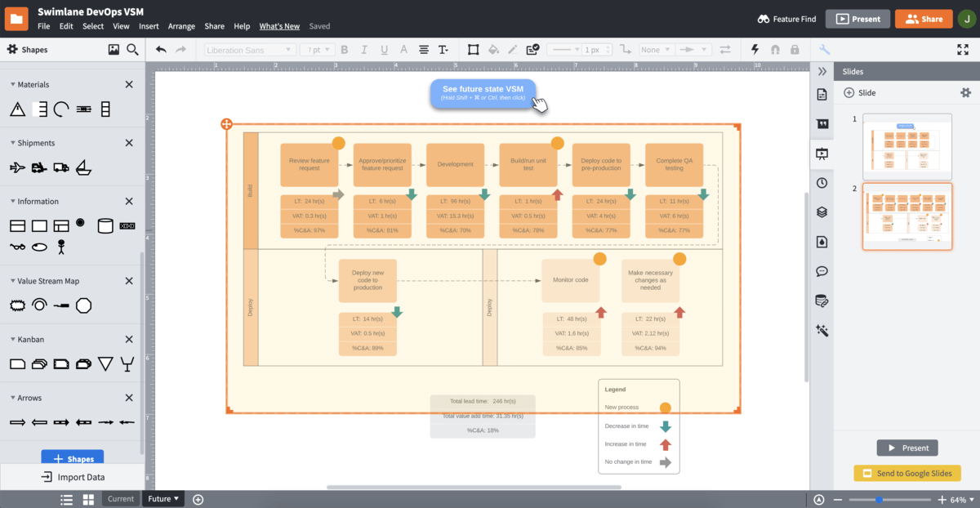The width and height of the screenshot is (980, 508).
Task: Enter fullscreen mode icon
Action: click(x=962, y=50)
